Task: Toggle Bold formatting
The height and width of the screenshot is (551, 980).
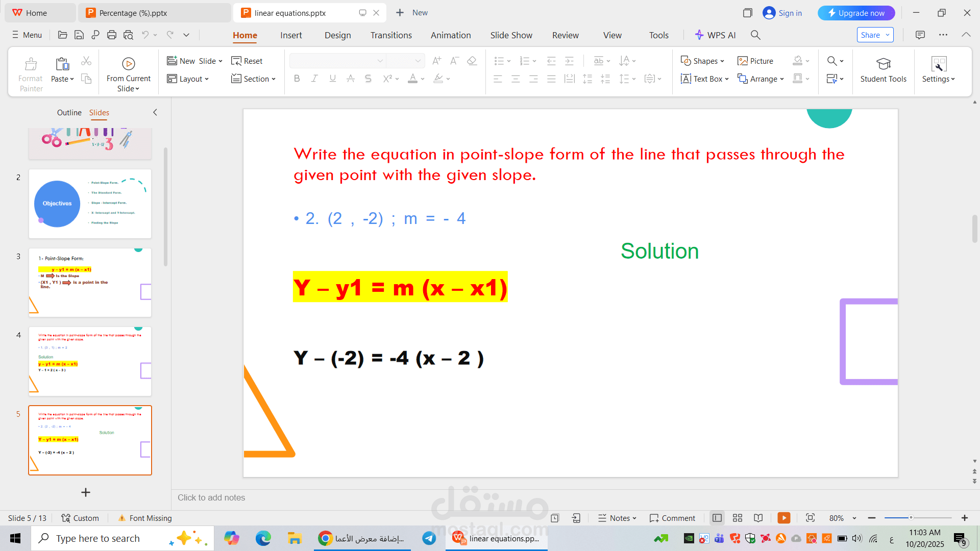Action: pos(297,79)
